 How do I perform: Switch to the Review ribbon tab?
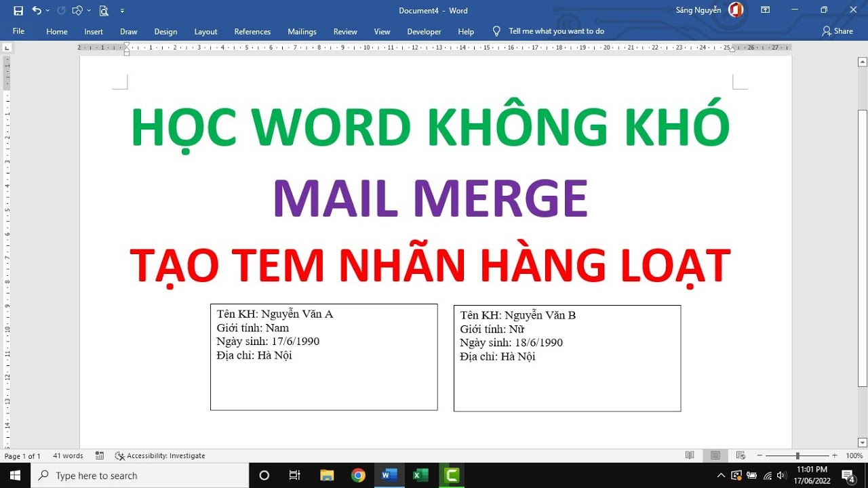pos(345,31)
